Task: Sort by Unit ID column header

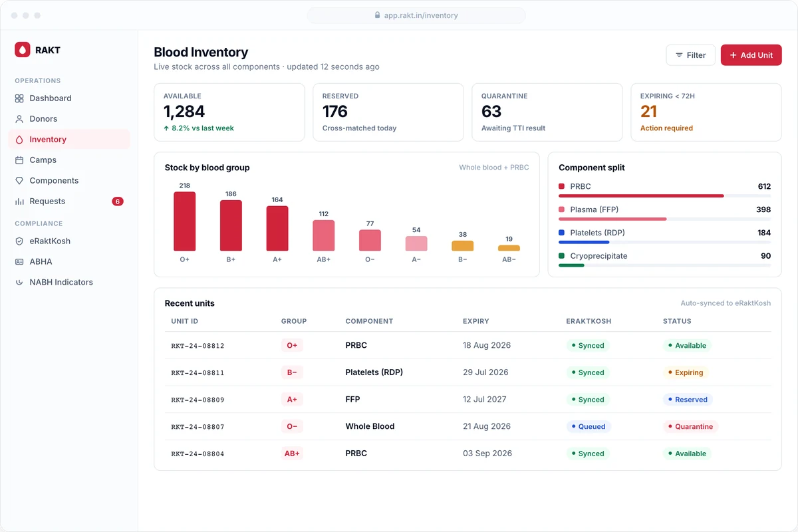Action: pyautogui.click(x=185, y=321)
